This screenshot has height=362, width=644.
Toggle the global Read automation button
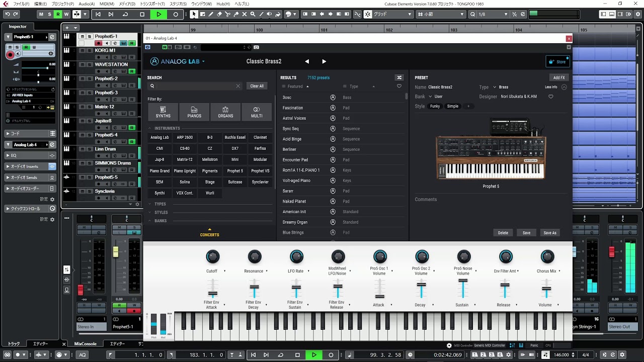click(x=58, y=15)
